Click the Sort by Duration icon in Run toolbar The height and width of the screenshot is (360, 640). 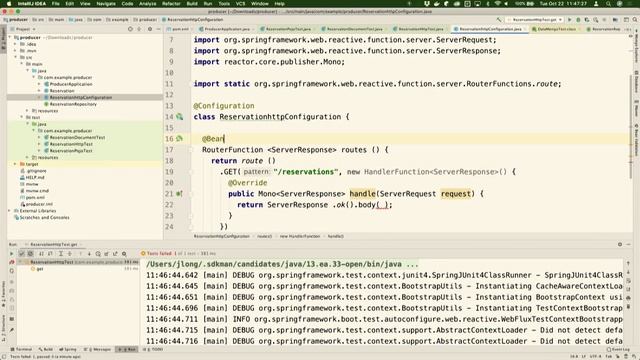pyautogui.click(x=50, y=253)
